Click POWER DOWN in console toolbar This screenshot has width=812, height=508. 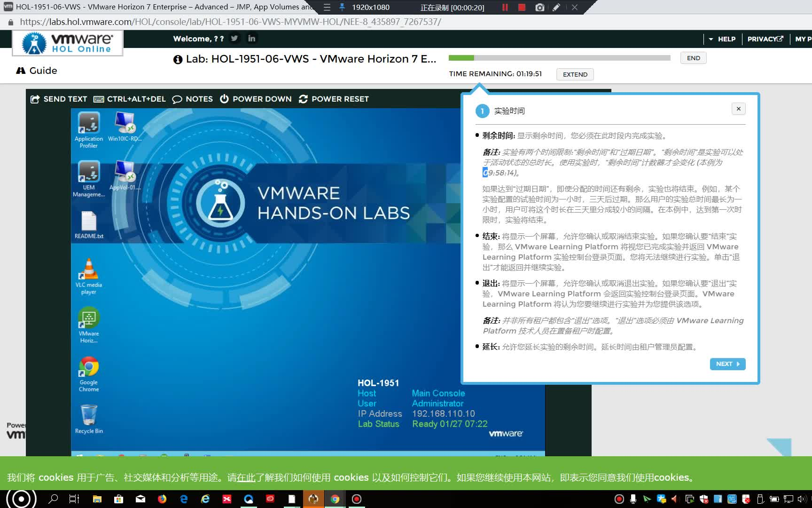[x=256, y=99]
